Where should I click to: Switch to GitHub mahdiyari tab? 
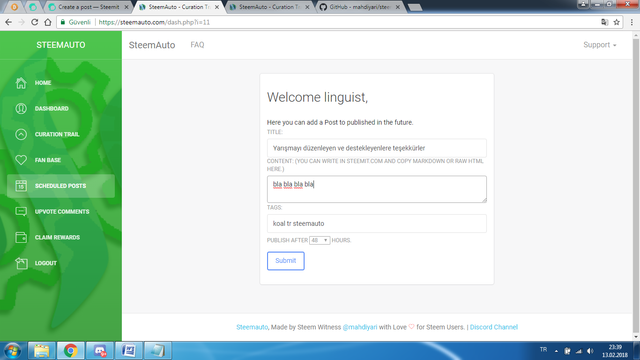pos(359,7)
